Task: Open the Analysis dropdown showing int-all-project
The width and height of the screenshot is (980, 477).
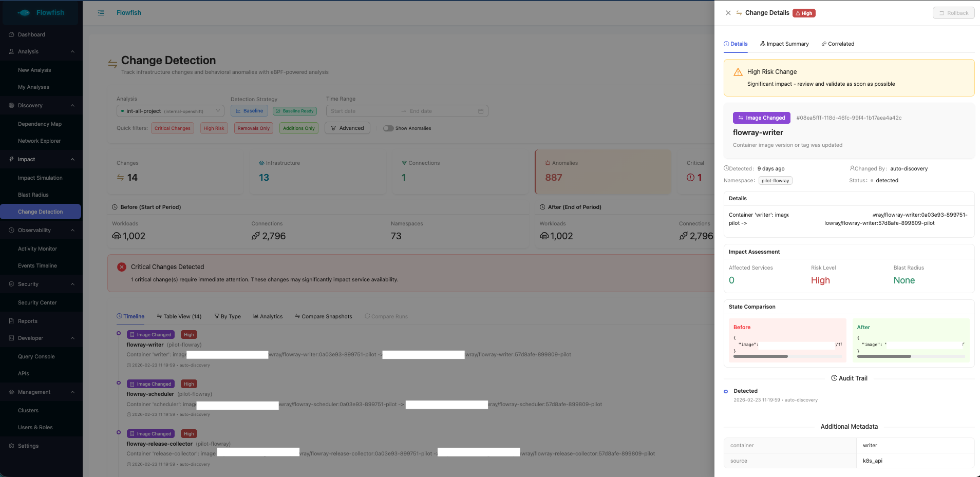Action: point(171,111)
